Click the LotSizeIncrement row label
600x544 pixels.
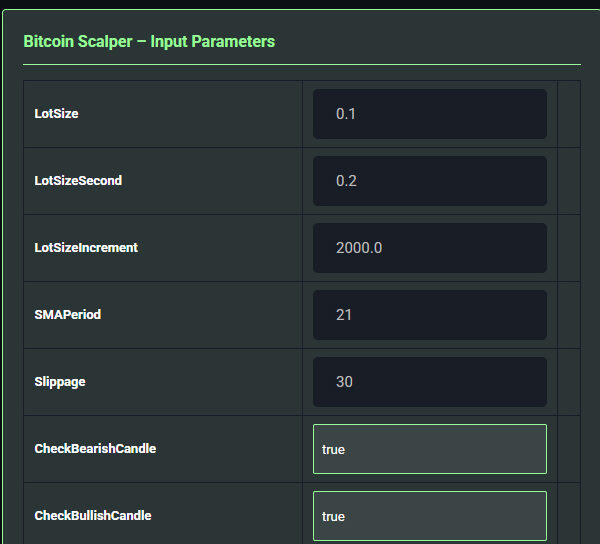click(x=86, y=248)
